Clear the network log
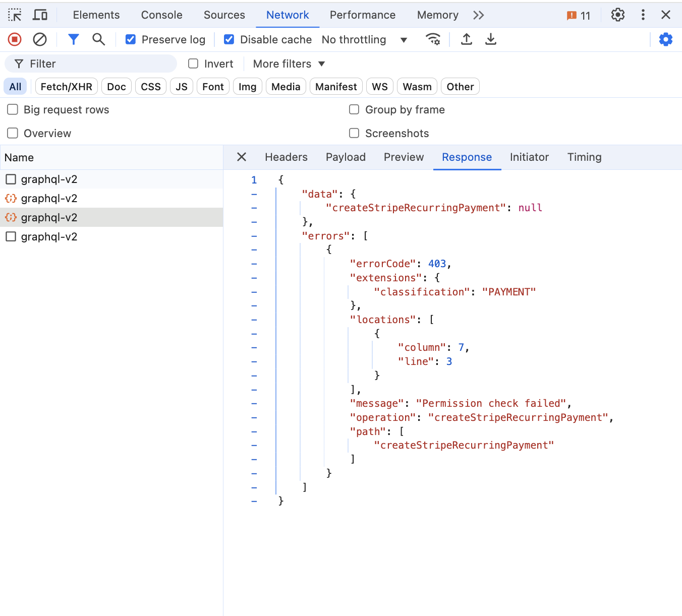 tap(40, 39)
